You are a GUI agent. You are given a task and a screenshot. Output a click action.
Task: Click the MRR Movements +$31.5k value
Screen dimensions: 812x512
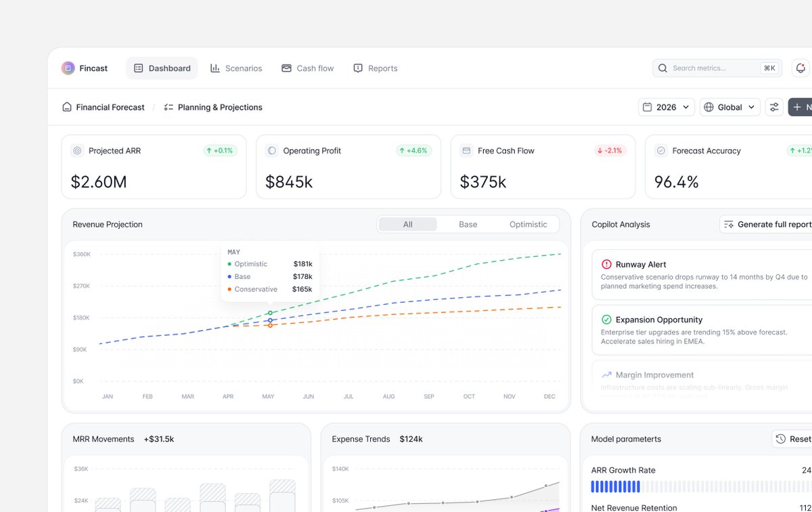pos(158,439)
